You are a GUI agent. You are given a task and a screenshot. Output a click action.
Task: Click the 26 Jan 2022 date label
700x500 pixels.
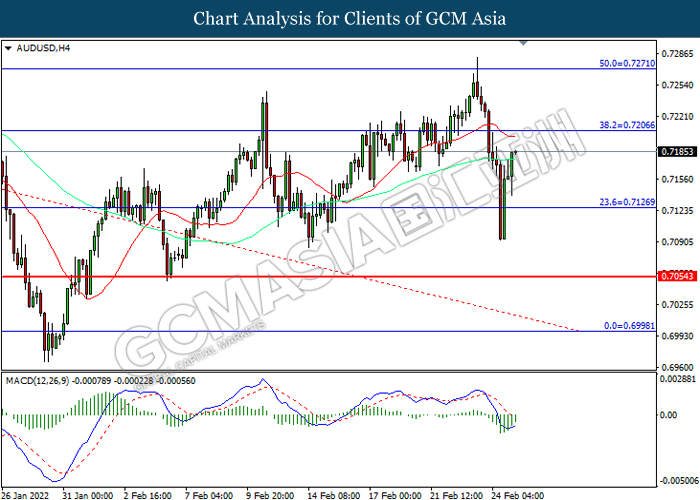(26, 495)
